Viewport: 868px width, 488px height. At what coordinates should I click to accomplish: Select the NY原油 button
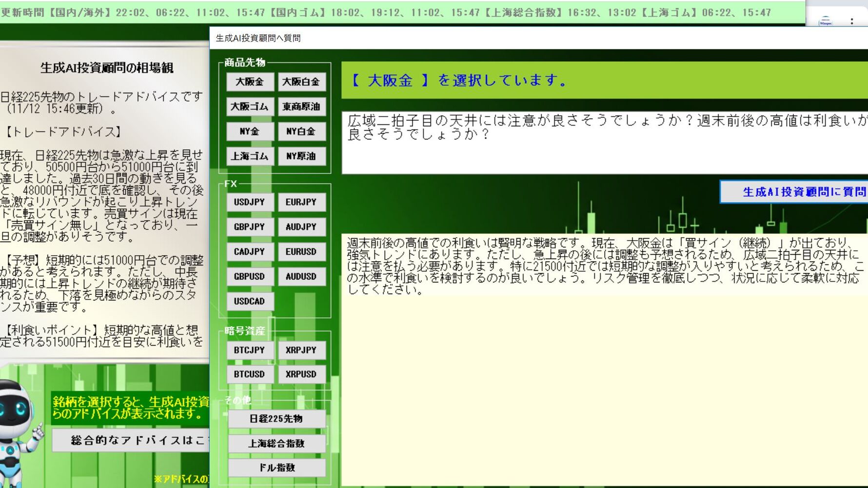[301, 156]
